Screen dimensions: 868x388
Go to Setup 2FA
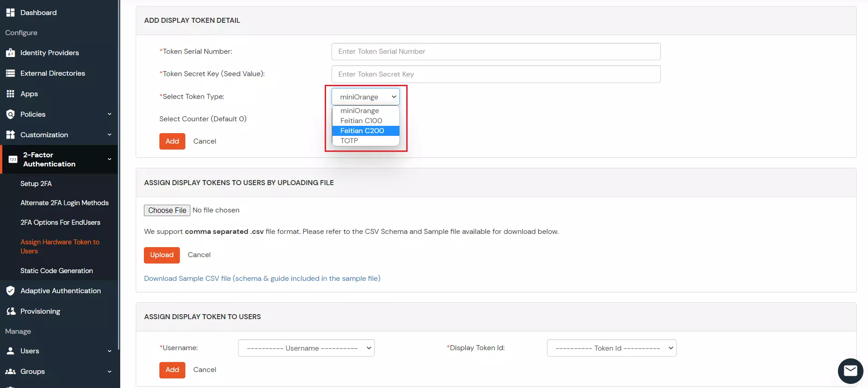pyautogui.click(x=36, y=184)
